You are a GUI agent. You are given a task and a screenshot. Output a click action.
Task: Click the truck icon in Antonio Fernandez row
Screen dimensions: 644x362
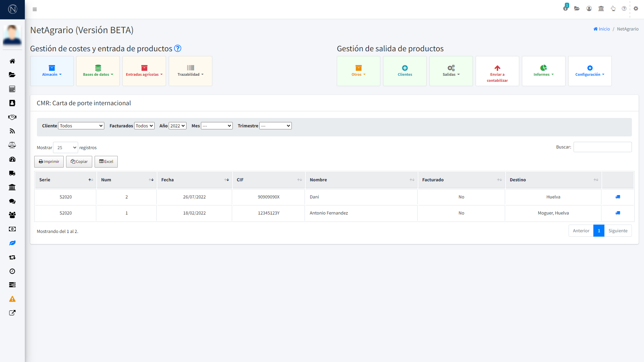(618, 213)
